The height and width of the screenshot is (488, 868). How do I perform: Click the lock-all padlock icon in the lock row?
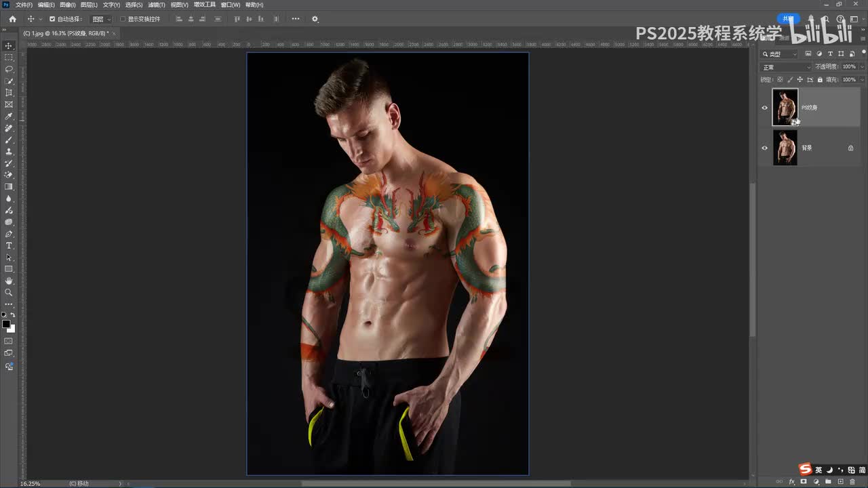pyautogui.click(x=820, y=79)
